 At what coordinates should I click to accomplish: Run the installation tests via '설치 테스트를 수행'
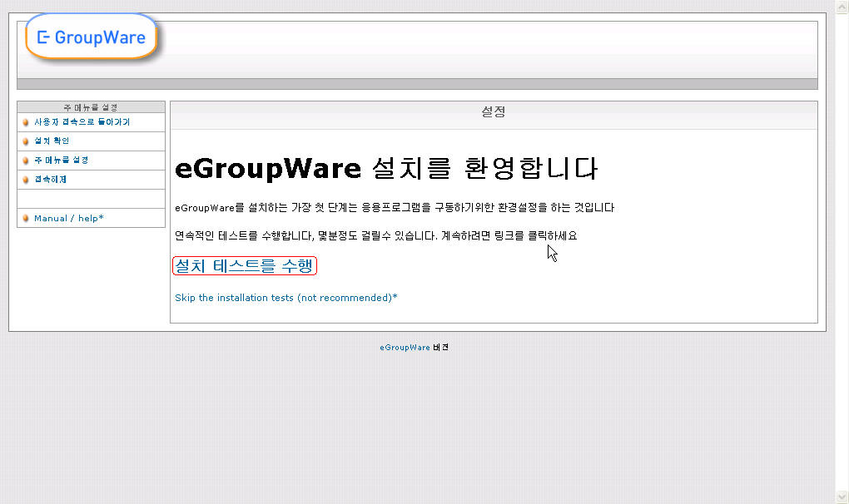click(244, 265)
